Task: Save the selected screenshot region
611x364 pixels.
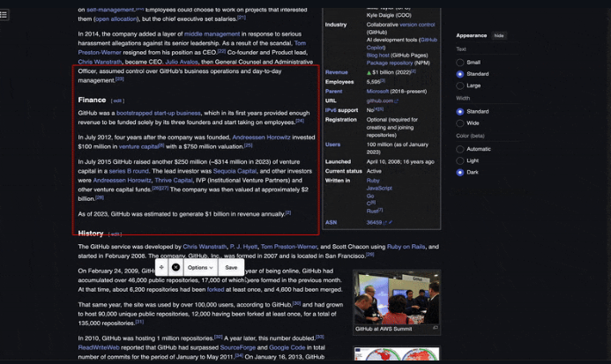Action: [x=231, y=267]
